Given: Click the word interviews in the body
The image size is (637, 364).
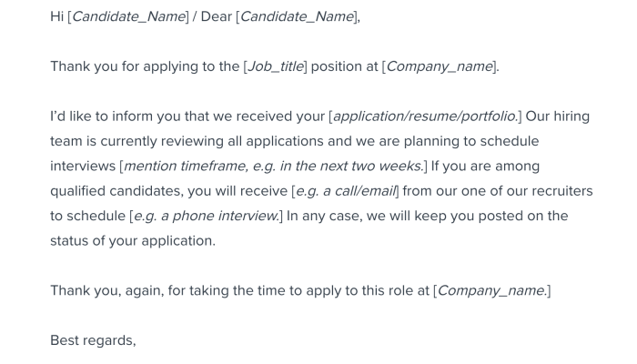Looking at the screenshot, I should pyautogui.click(x=83, y=167).
